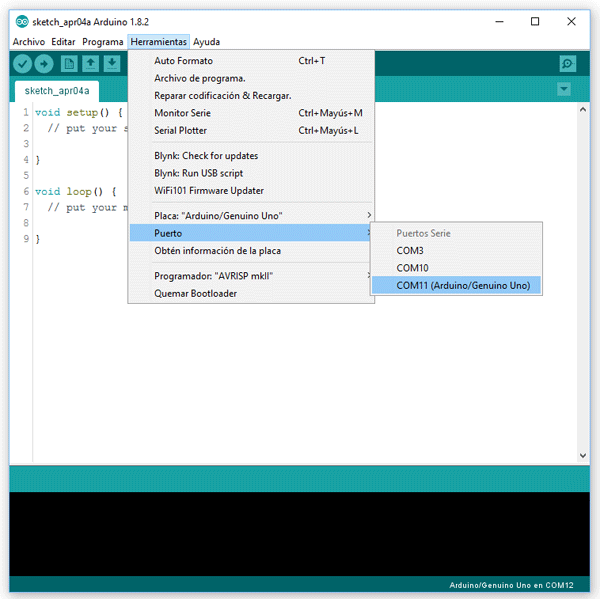This screenshot has width=600, height=599.
Task: Select Reparar codificación & Recargar
Action: tap(251, 96)
